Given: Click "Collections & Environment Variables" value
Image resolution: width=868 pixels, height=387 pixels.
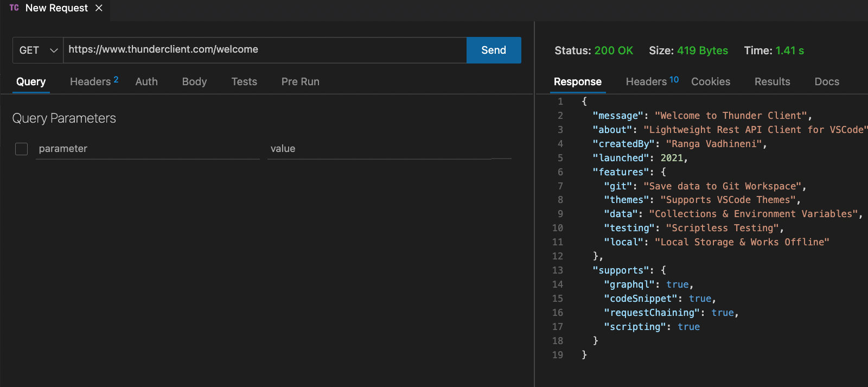Looking at the screenshot, I should point(754,214).
